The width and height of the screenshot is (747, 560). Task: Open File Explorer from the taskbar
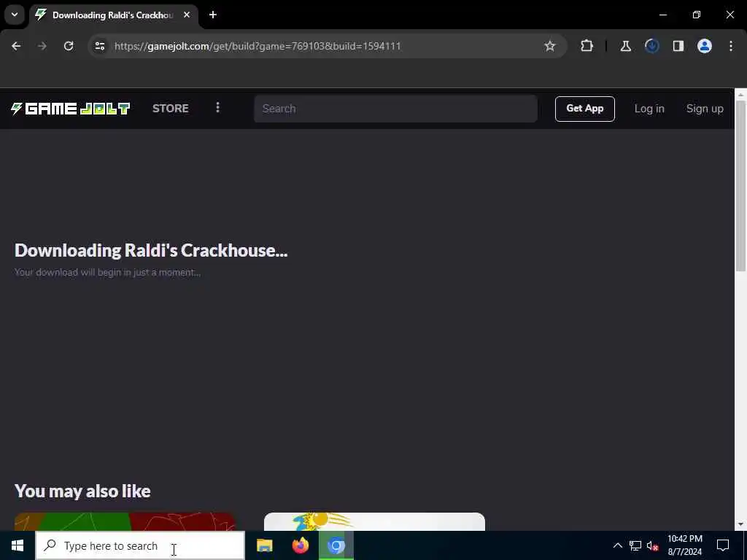[x=264, y=545]
